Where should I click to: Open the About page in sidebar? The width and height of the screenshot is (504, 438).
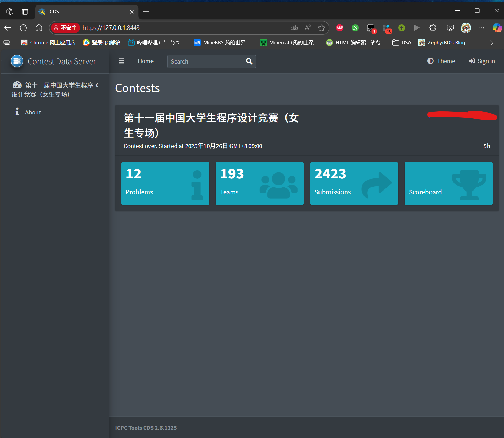(x=33, y=112)
